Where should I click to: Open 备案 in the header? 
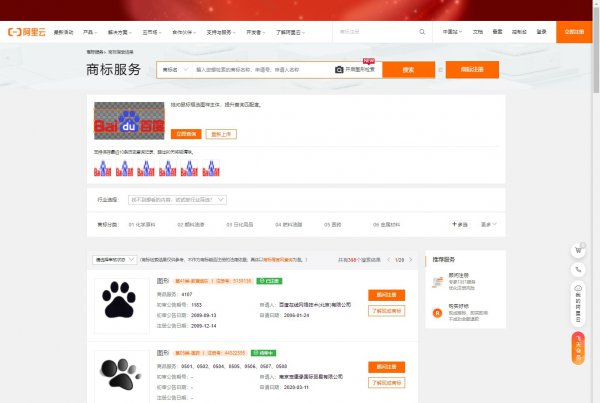pos(497,32)
